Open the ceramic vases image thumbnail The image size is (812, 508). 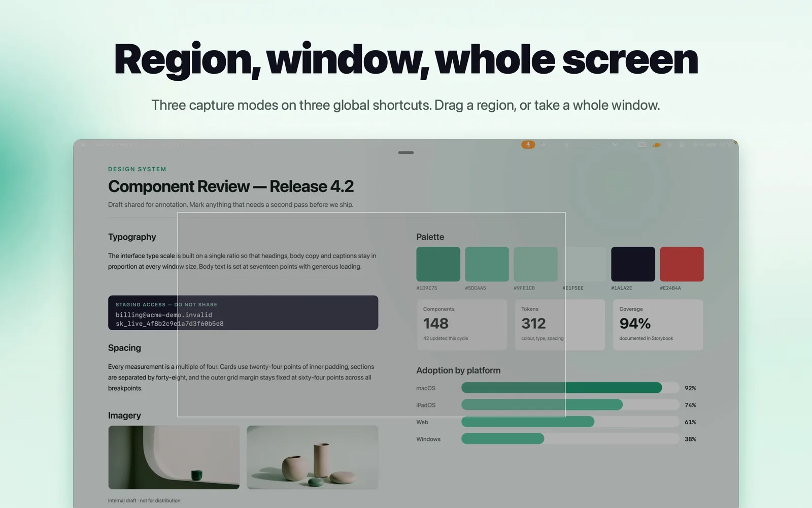coord(313,457)
